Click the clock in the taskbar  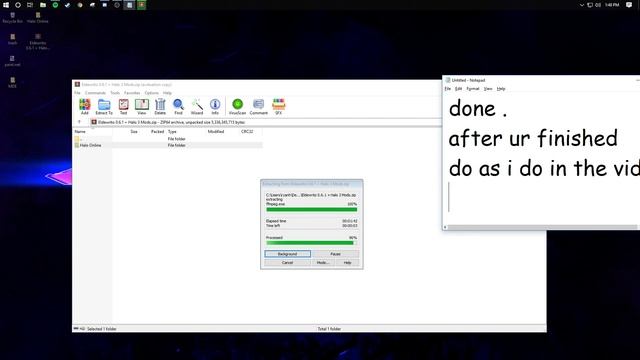pyautogui.click(x=612, y=5)
